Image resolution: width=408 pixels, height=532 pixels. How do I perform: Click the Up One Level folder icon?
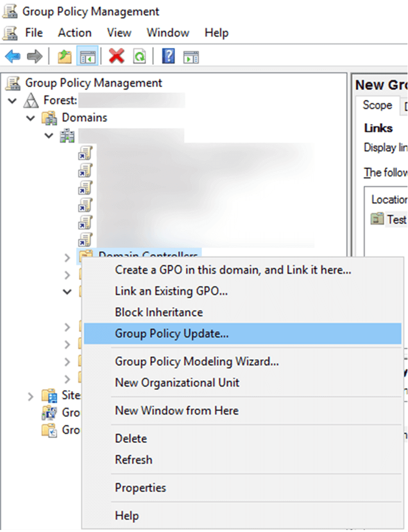click(63, 56)
